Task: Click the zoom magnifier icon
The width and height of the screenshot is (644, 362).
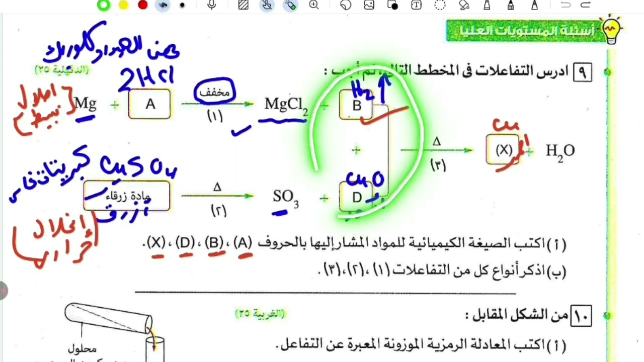Action: coord(314,5)
